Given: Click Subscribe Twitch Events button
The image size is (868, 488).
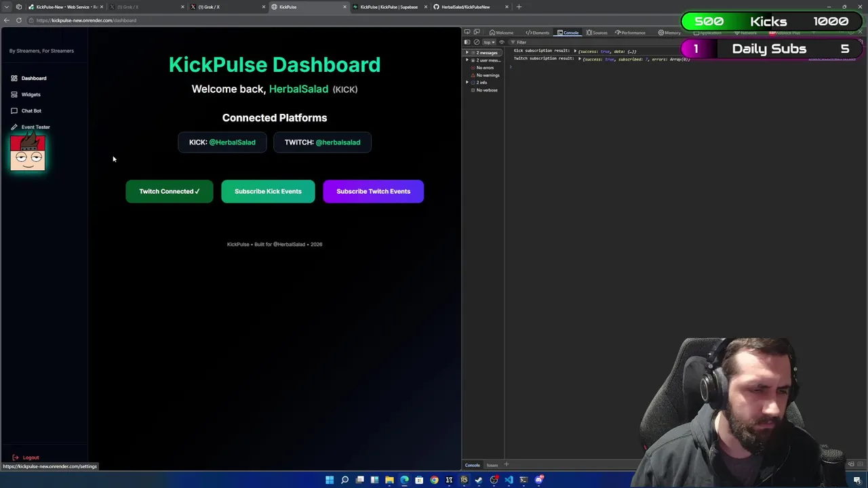Looking at the screenshot, I should 374,191.
